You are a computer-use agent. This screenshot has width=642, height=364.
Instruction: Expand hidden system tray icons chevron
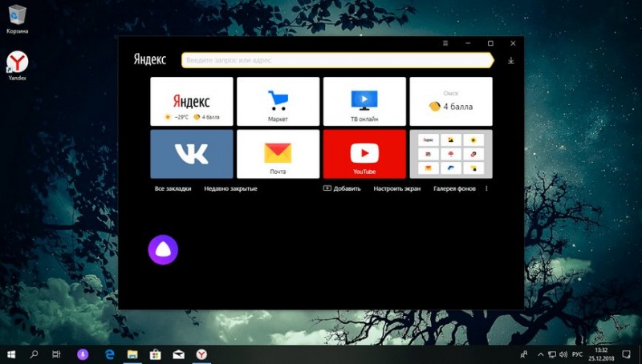pyautogui.click(x=540, y=354)
